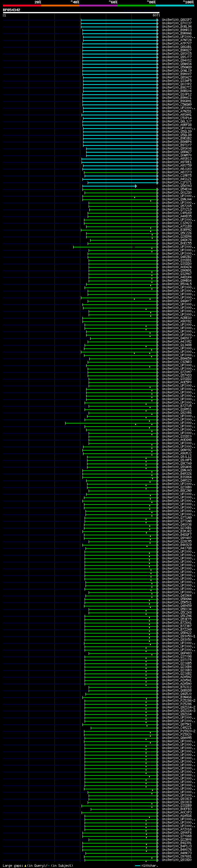Open hit UniRef100_Q8GUB1
This screenshot has height=868, width=197.
pos(176,47)
